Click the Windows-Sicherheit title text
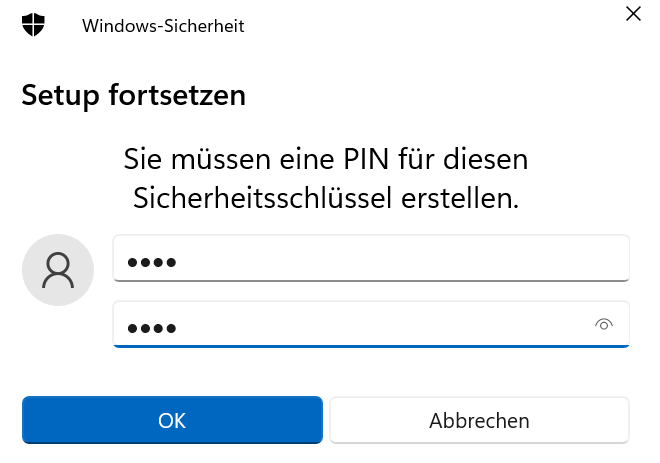Screen dimensions: 660x463 (x=164, y=26)
